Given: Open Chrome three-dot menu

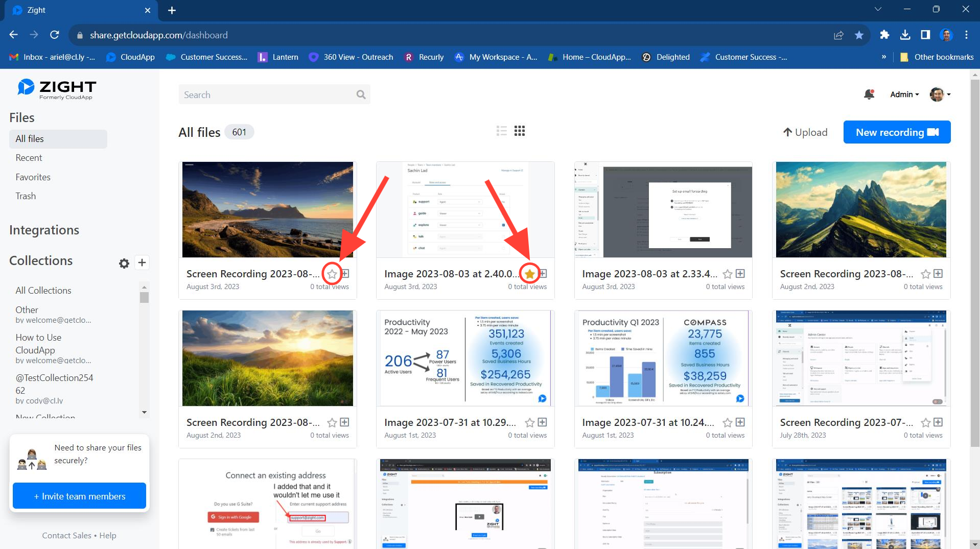Looking at the screenshot, I should [x=966, y=35].
